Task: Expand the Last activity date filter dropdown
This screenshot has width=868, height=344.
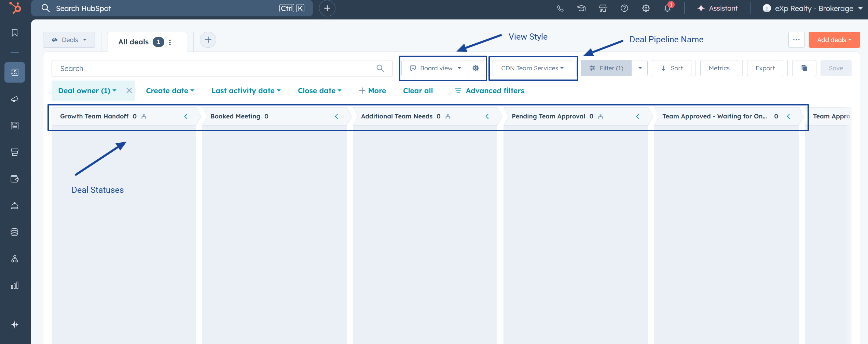Action: [x=246, y=91]
